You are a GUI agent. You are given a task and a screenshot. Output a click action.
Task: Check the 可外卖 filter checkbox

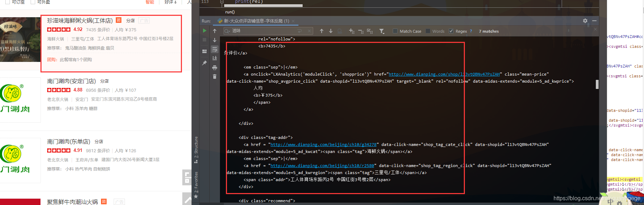click(33, 2)
